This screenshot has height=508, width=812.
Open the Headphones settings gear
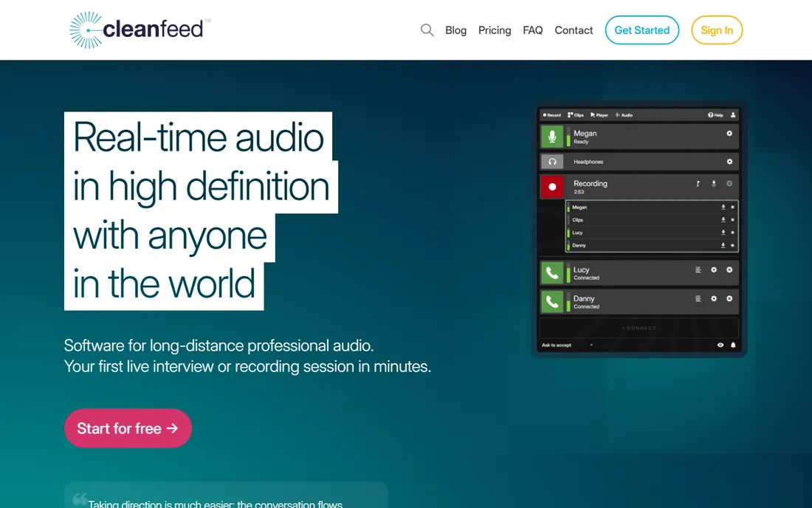[x=729, y=162]
